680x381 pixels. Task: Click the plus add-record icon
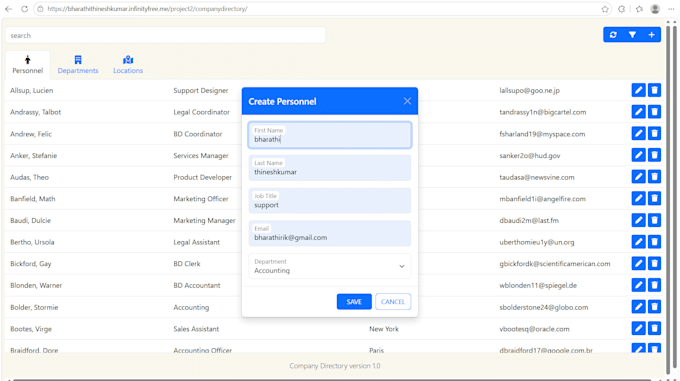651,35
